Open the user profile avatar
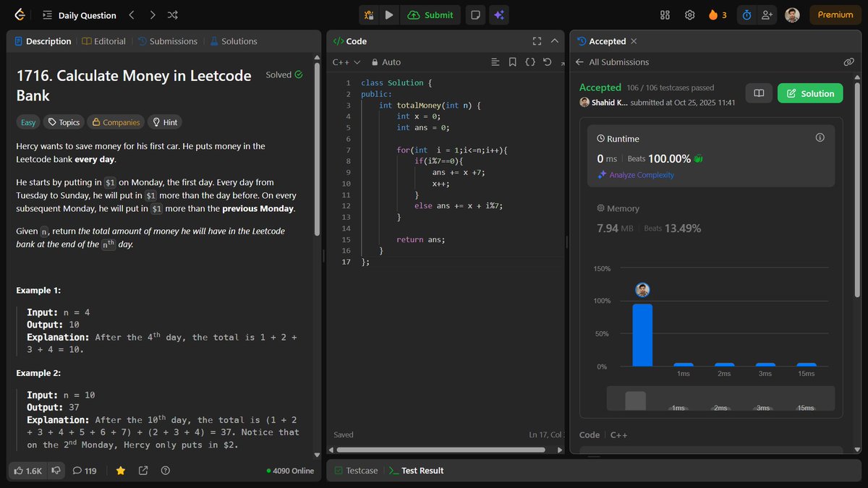 point(793,14)
